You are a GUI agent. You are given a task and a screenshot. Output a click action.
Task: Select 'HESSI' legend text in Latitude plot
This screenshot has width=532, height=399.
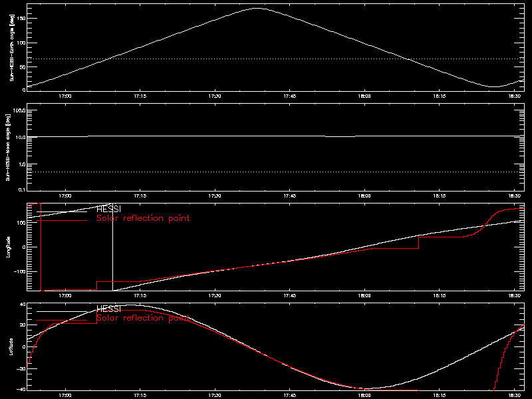pos(108,309)
